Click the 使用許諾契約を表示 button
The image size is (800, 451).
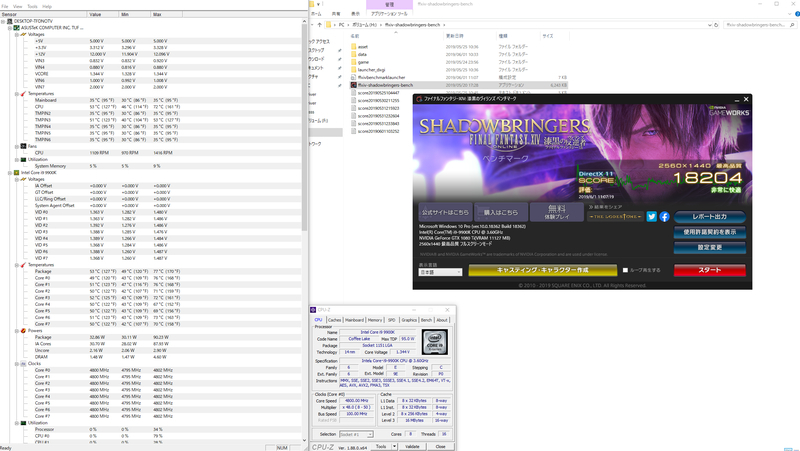pos(709,232)
